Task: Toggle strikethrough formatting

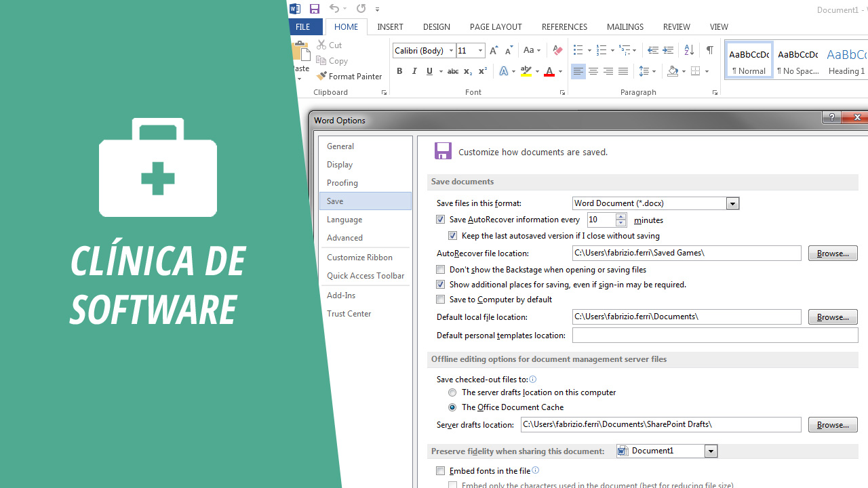Action: tap(452, 71)
